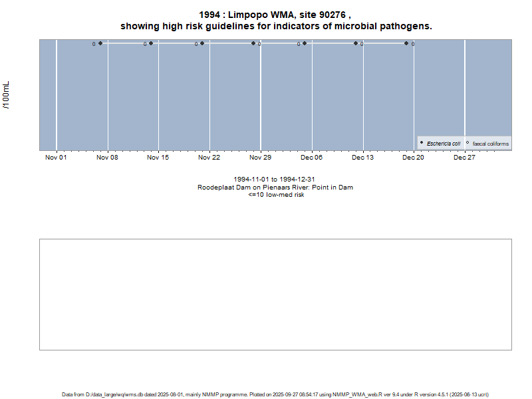Image resolution: width=532 pixels, height=399 pixels.
Task: Click the Escherichia coli legend marker
Action: [422, 143]
